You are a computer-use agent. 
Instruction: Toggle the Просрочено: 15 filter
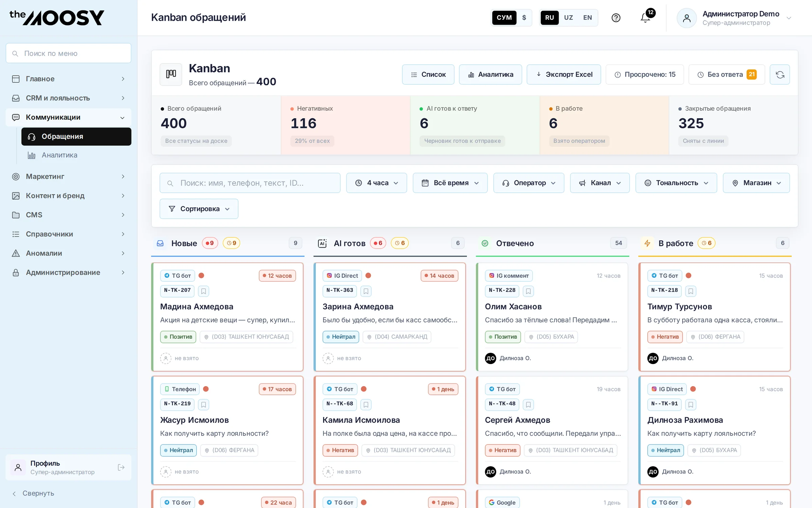tap(645, 75)
